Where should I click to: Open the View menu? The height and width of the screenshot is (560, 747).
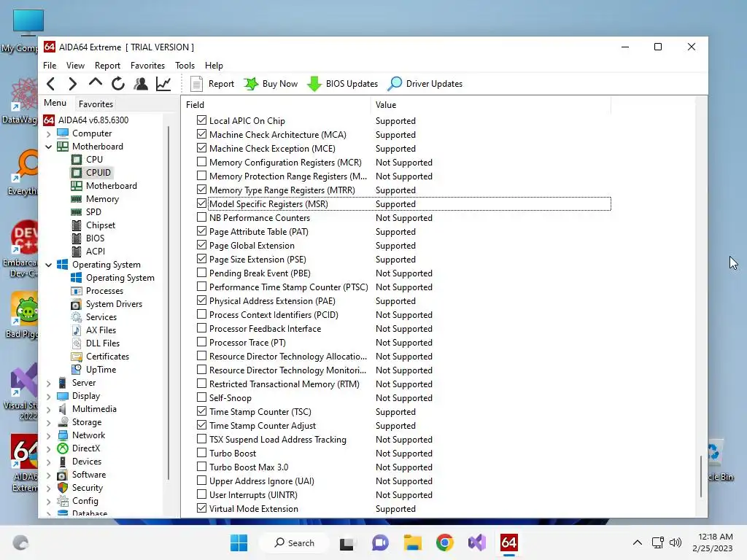click(x=75, y=65)
